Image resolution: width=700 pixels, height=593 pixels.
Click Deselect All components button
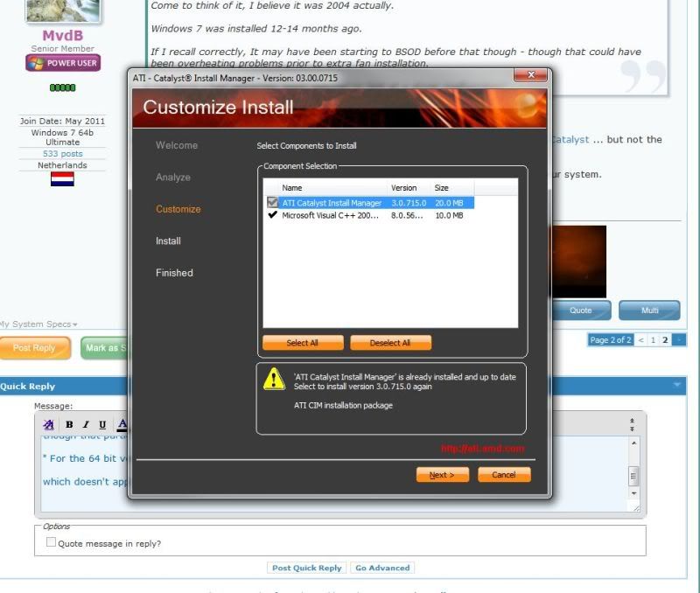pos(390,343)
